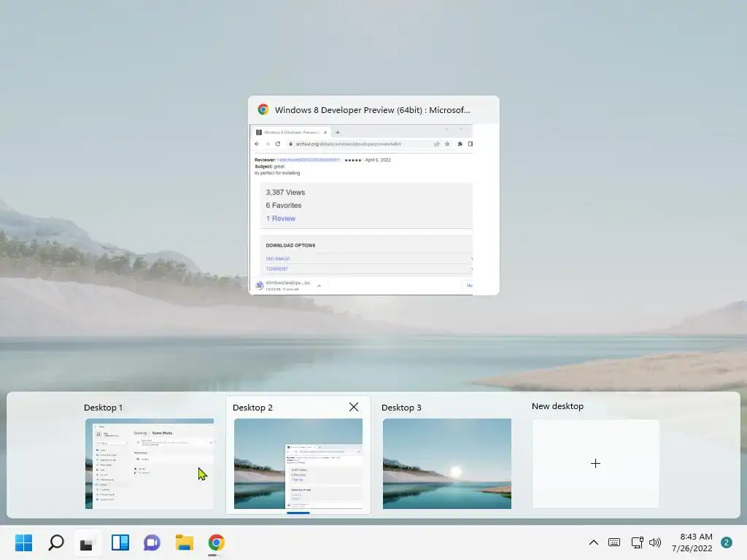Open the Widgets panel from taskbar
Screen dimensions: 747x560
tap(120, 542)
